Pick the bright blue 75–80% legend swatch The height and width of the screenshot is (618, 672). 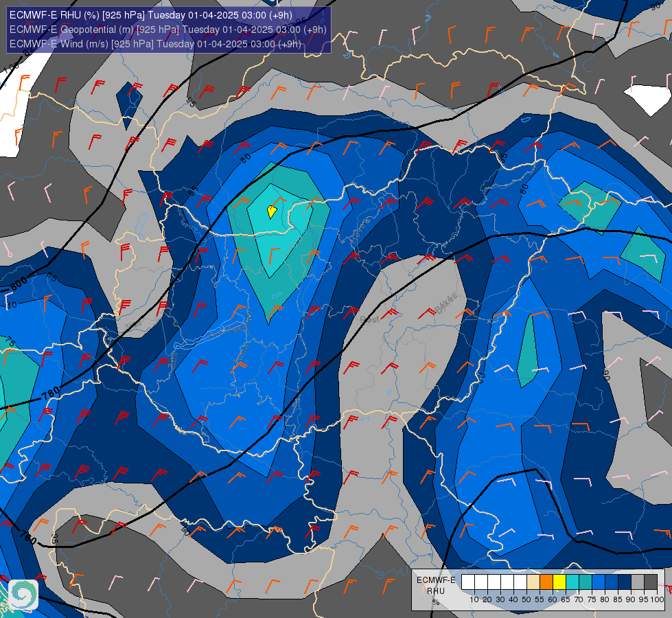[599, 582]
